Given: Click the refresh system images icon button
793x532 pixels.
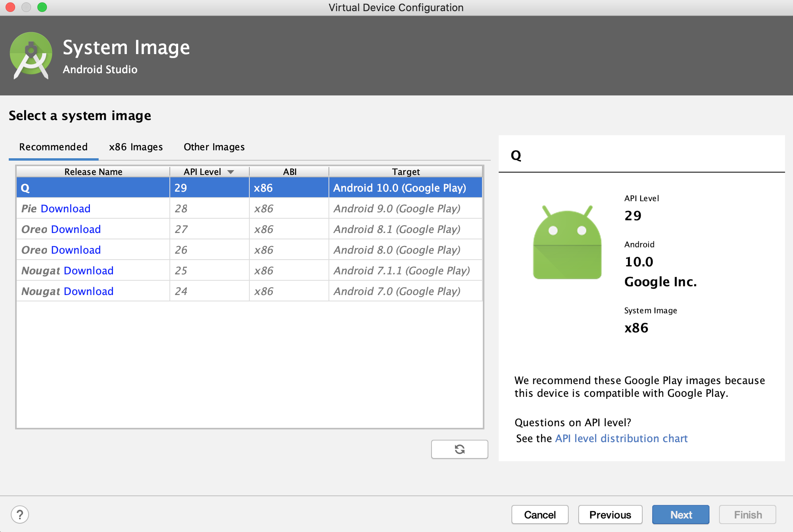Looking at the screenshot, I should click(459, 449).
